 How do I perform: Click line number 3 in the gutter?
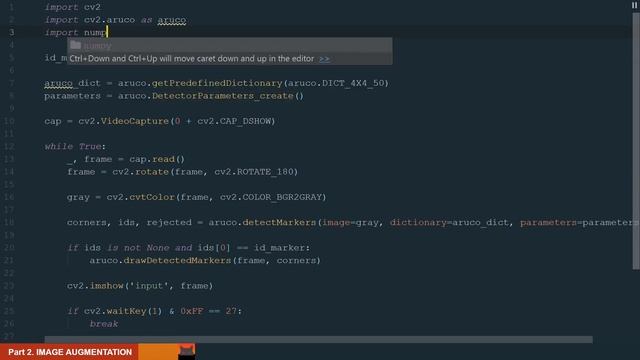tap(11, 33)
